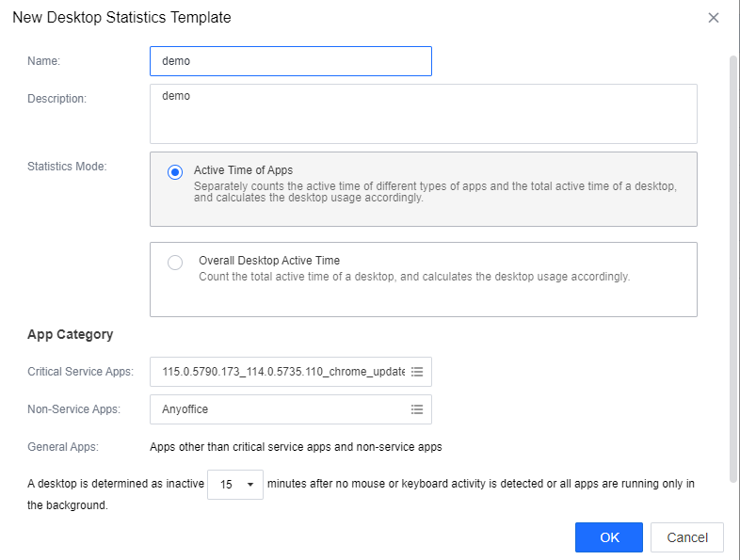This screenshot has height=560, width=740.
Task: Close the New Desktop Statistics Template dialog
Action: coord(714,18)
